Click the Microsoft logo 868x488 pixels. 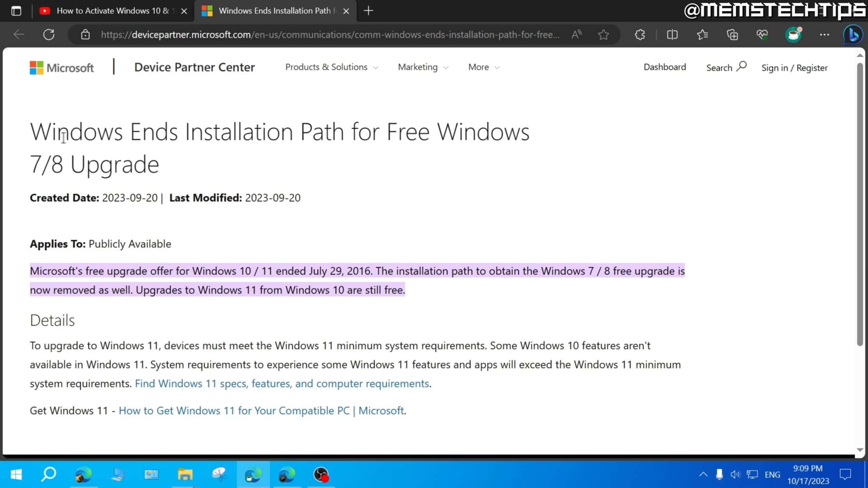[62, 68]
